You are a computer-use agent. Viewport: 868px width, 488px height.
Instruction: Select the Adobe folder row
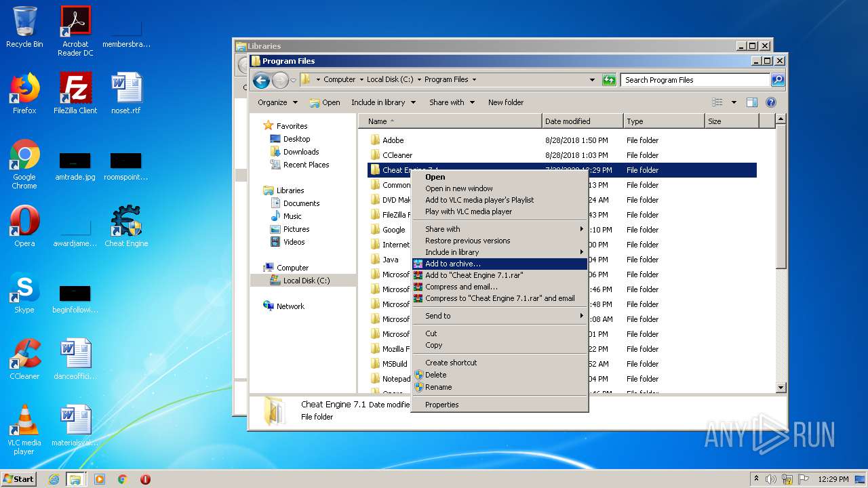562,140
